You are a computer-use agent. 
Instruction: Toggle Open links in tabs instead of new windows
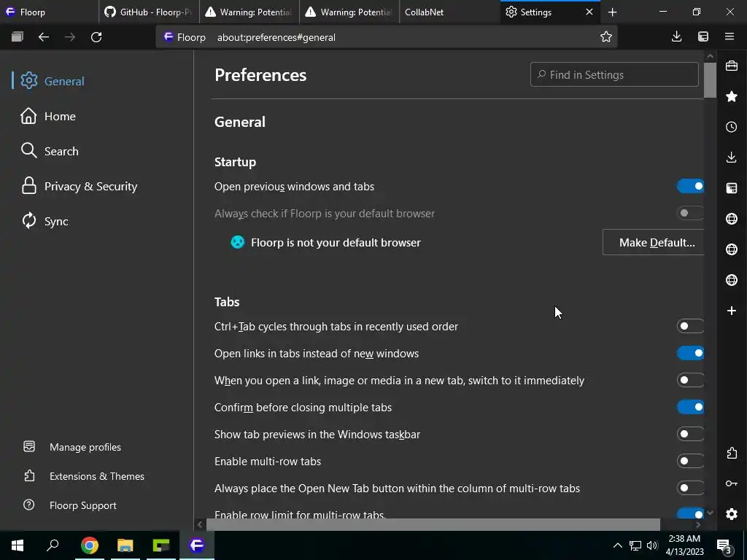coord(690,353)
